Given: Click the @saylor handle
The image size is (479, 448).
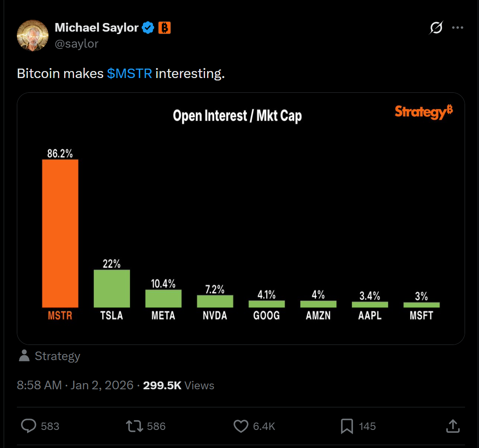Looking at the screenshot, I should (x=76, y=44).
